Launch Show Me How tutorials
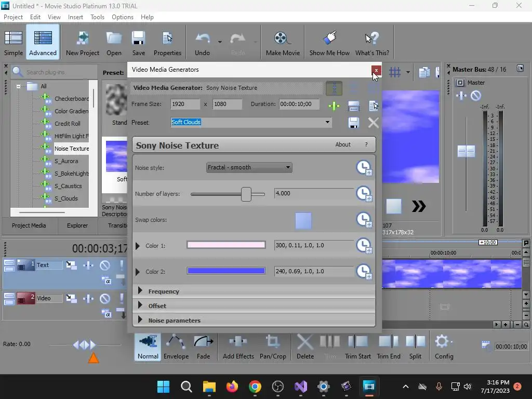532x399 pixels. pyautogui.click(x=329, y=43)
